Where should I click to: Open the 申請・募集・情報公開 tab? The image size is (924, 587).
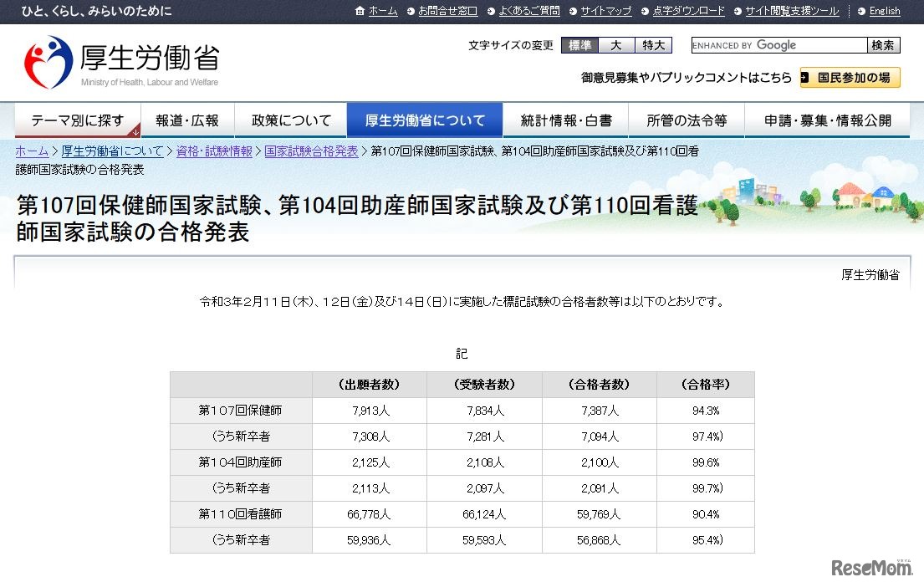(827, 120)
